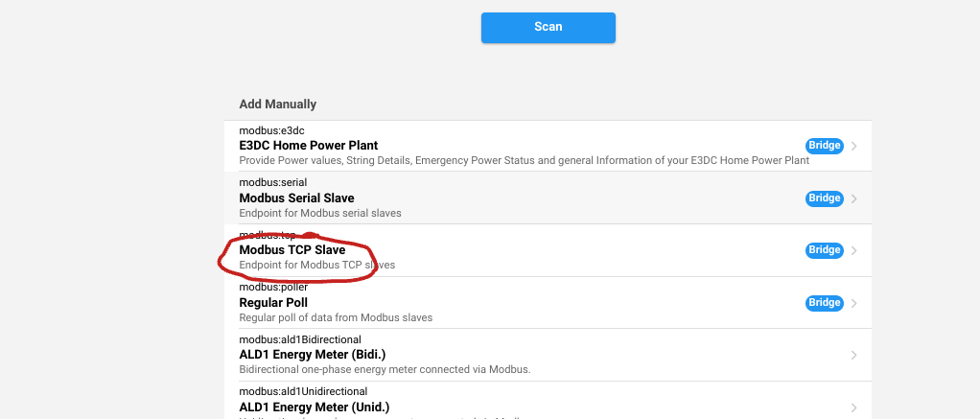Click Bridge badge on E3DC row
This screenshot has width=980, height=419.
click(x=824, y=146)
